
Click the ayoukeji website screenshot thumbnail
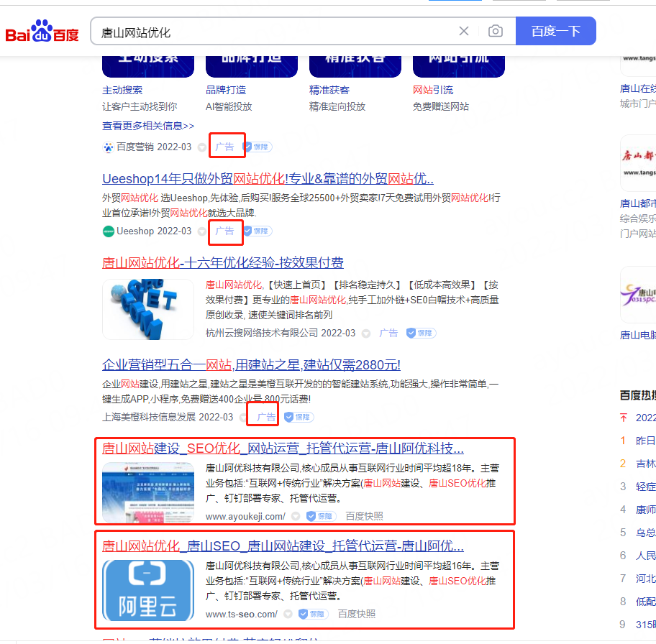coord(148,492)
